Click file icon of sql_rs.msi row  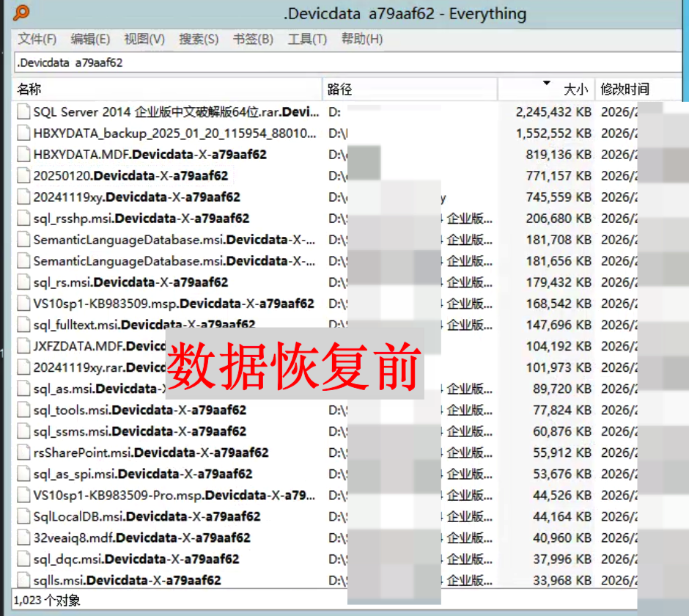click(x=23, y=282)
